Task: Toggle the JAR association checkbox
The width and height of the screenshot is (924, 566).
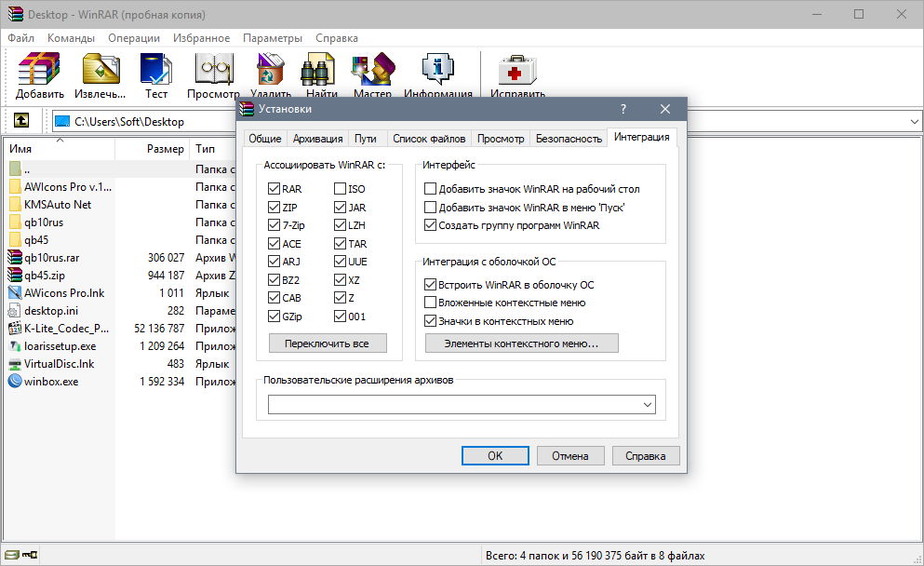Action: click(x=340, y=207)
